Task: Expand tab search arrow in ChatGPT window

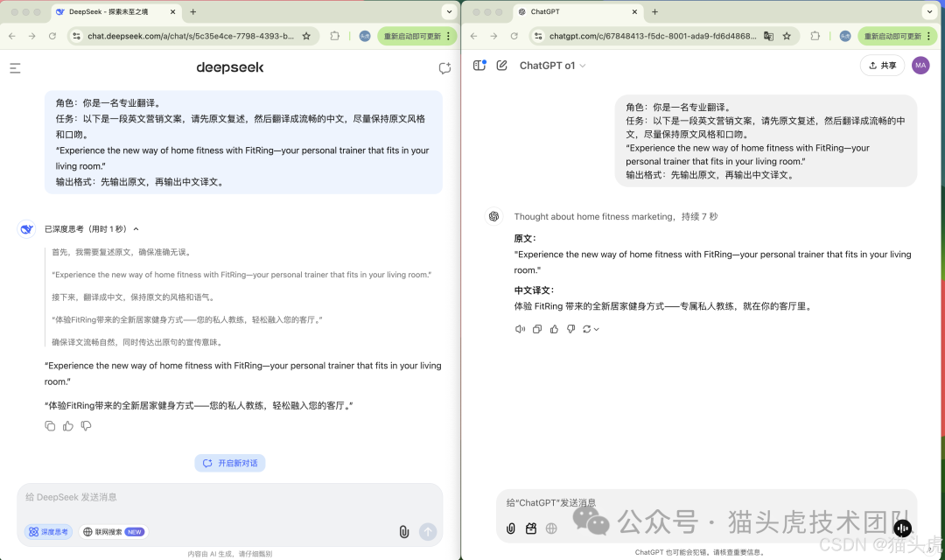Action: coord(928,11)
